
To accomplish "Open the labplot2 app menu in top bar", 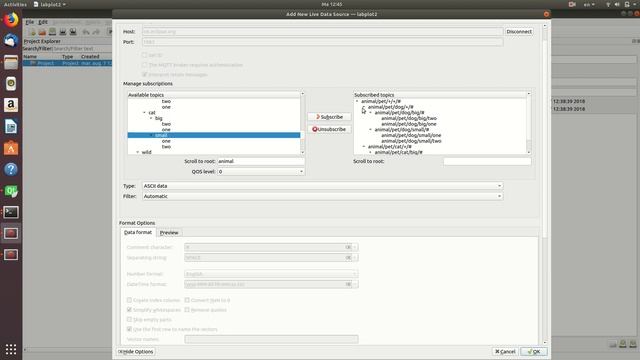I will tap(49, 4).
